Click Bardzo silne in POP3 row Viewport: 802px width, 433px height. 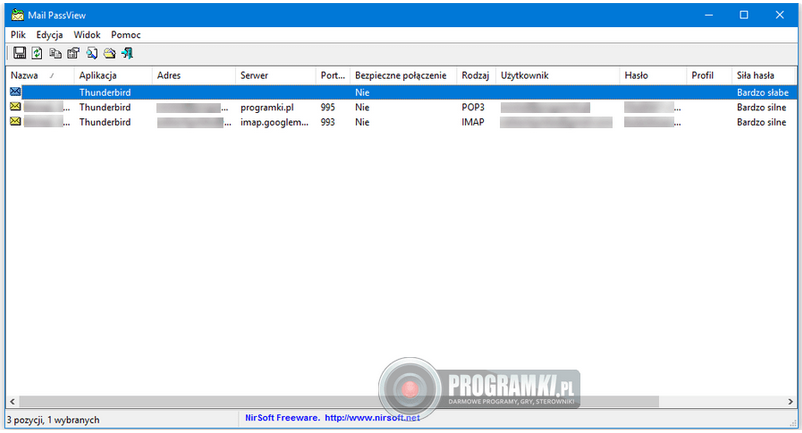(x=762, y=107)
